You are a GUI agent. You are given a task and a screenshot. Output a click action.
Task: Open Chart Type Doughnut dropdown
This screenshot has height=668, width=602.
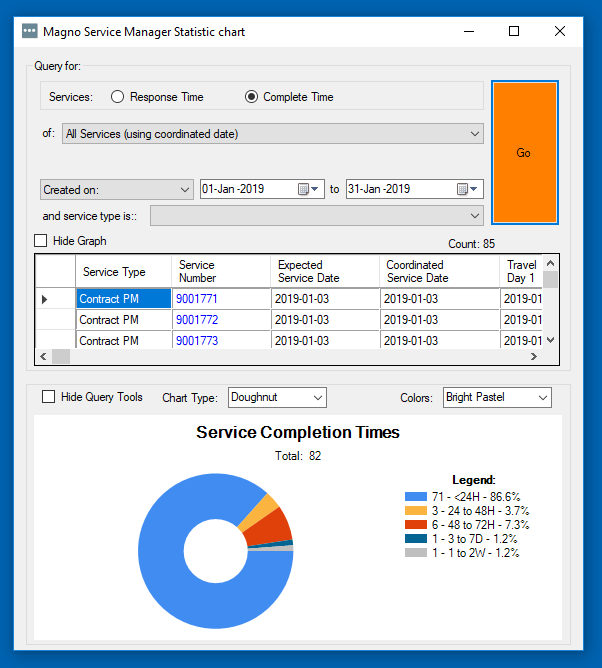click(x=277, y=397)
